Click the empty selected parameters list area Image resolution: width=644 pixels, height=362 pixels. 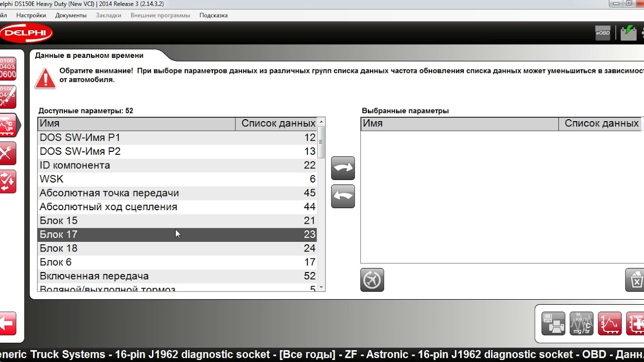(502, 197)
